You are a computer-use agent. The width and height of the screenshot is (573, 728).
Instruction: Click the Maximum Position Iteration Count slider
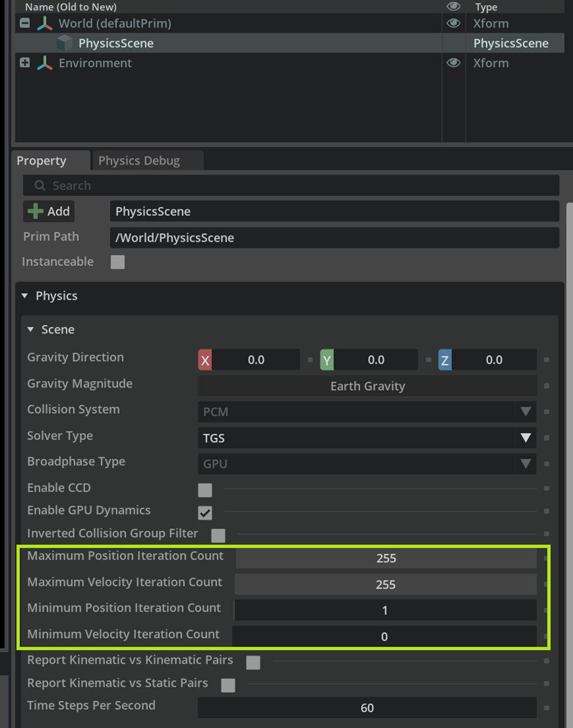coord(386,558)
